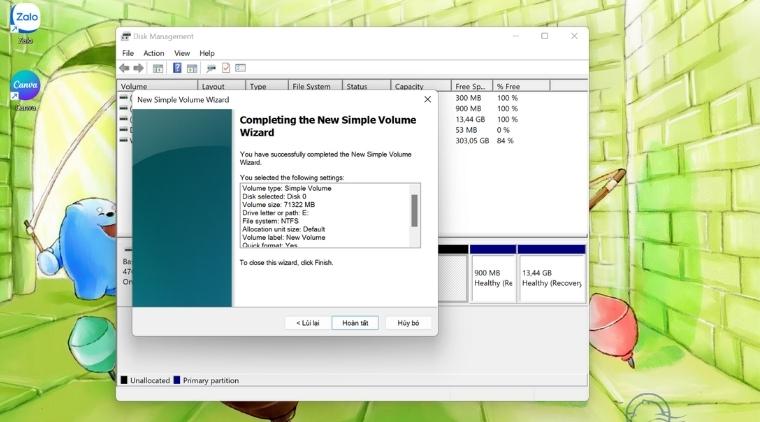Viewport: 760px width, 422px height.
Task: Select the 900 MB free space cell in the list
Action: click(468, 109)
